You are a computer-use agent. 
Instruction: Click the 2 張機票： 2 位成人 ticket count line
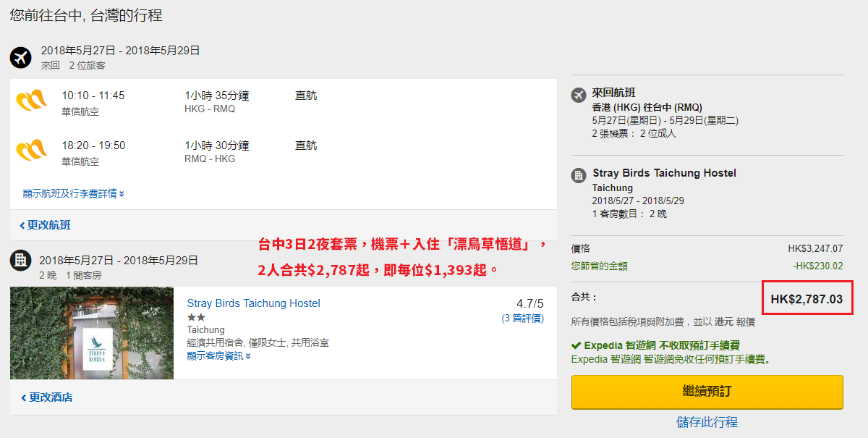[634, 133]
